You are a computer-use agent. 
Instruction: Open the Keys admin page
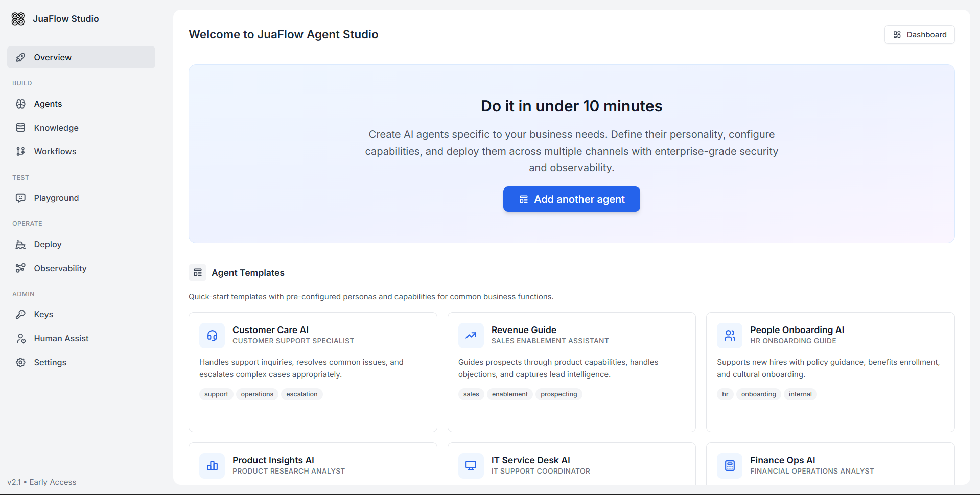pos(43,314)
